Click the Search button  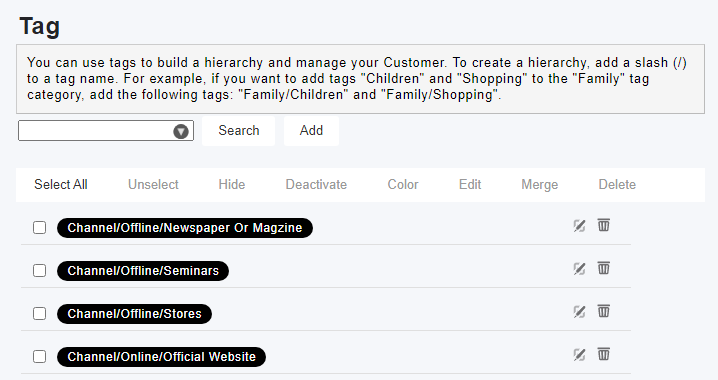(x=239, y=130)
